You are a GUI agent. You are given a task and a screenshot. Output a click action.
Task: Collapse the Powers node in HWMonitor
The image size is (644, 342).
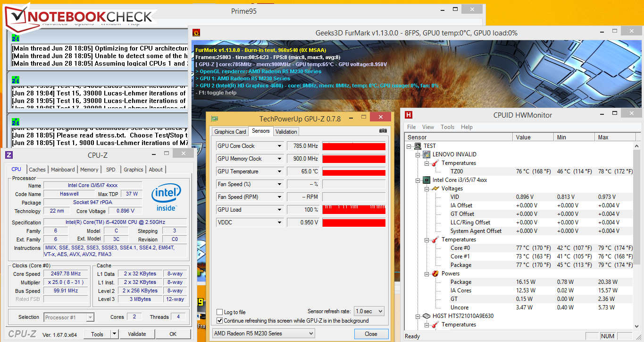coord(427,274)
